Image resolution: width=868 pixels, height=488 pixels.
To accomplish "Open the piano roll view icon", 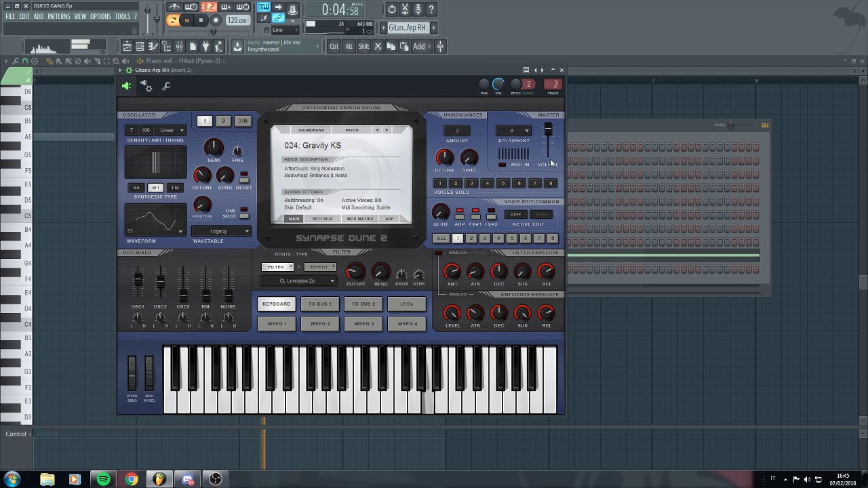I will click(153, 46).
